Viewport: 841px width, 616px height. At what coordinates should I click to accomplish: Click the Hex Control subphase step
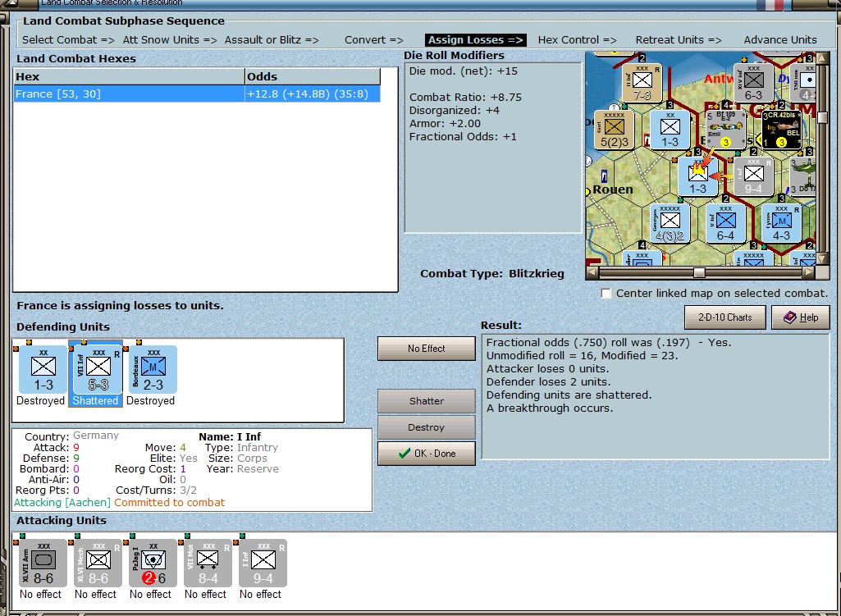tap(577, 39)
